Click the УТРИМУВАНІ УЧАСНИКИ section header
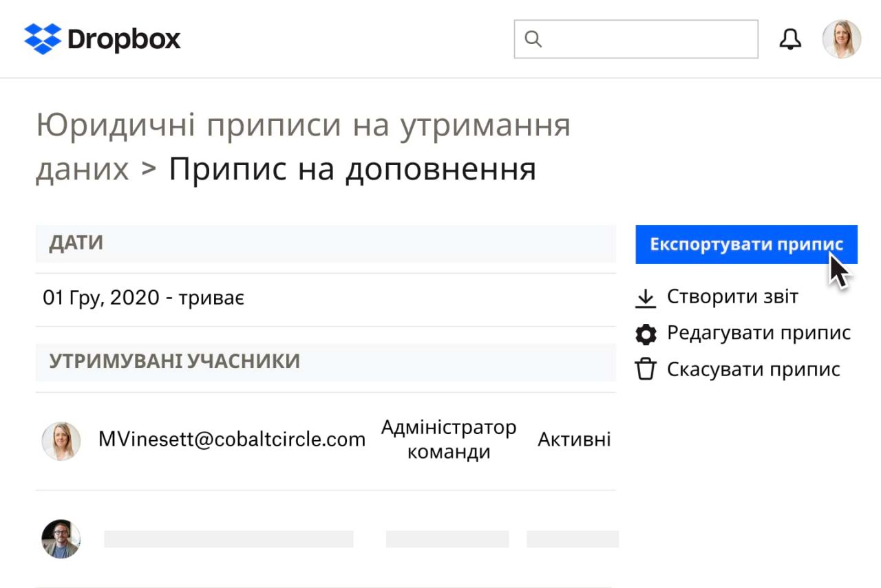 click(173, 362)
